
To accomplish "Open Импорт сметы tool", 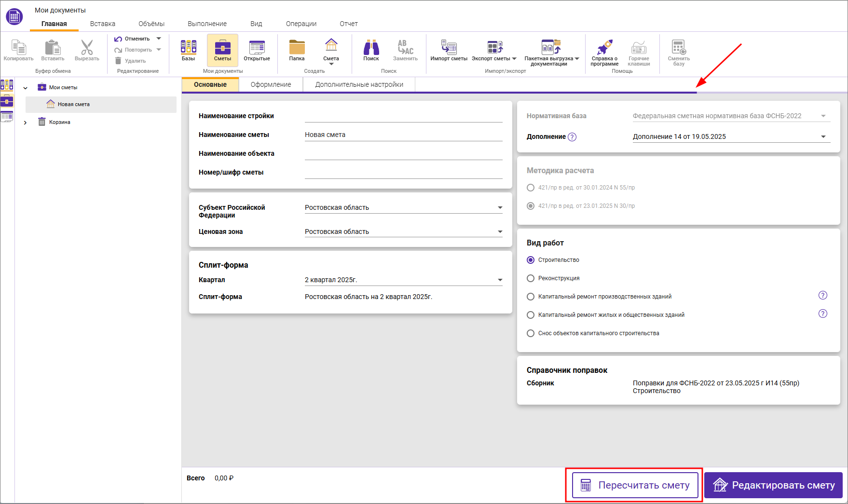I will coord(449,50).
